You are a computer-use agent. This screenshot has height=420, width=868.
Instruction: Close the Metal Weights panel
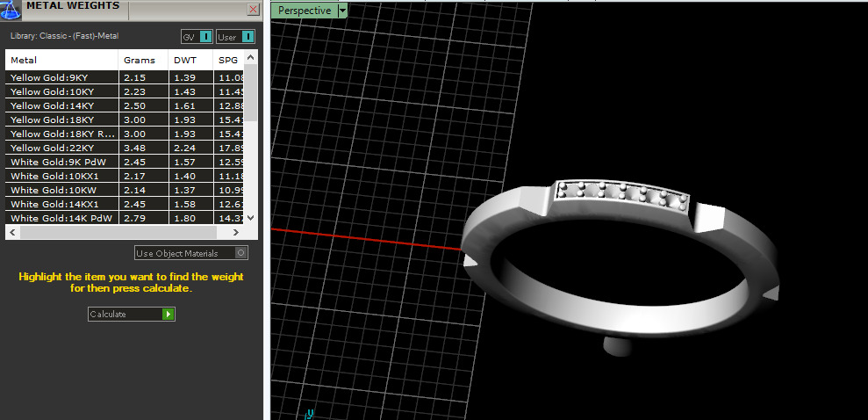[253, 9]
